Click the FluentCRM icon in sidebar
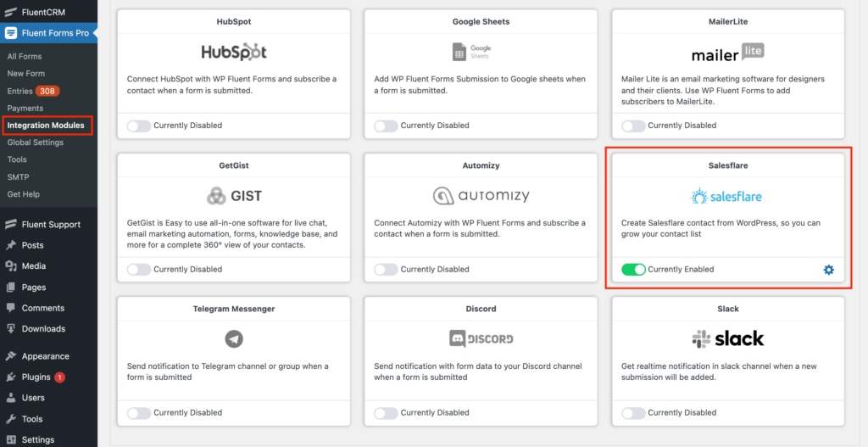Image resolution: width=868 pixels, height=447 pixels. 10,12
